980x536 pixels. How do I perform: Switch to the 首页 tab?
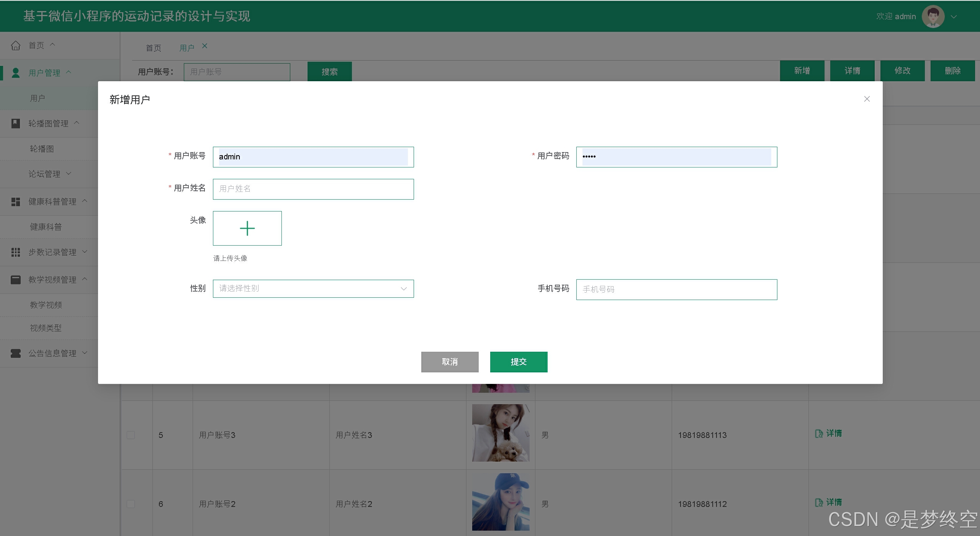click(x=154, y=48)
